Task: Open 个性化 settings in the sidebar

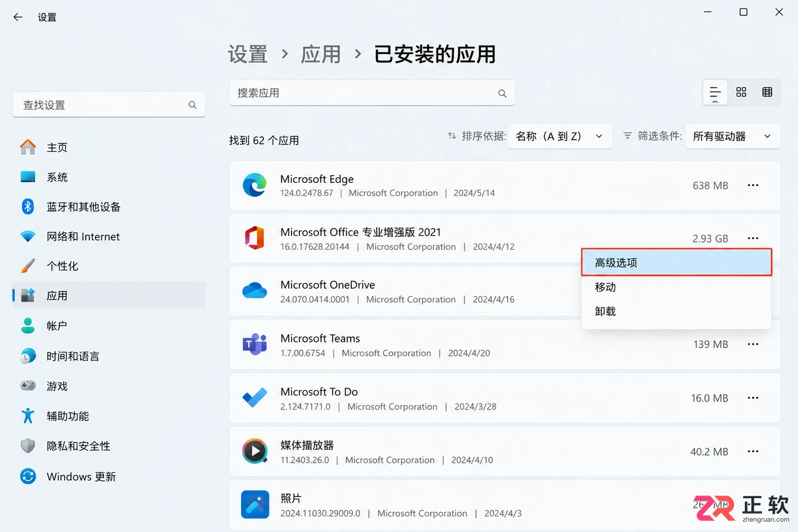Action: click(x=109, y=266)
